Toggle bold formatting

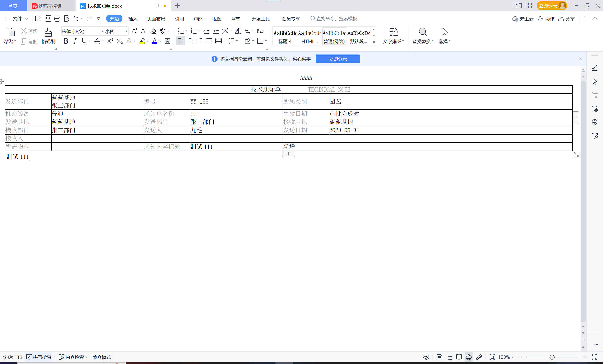pos(65,41)
